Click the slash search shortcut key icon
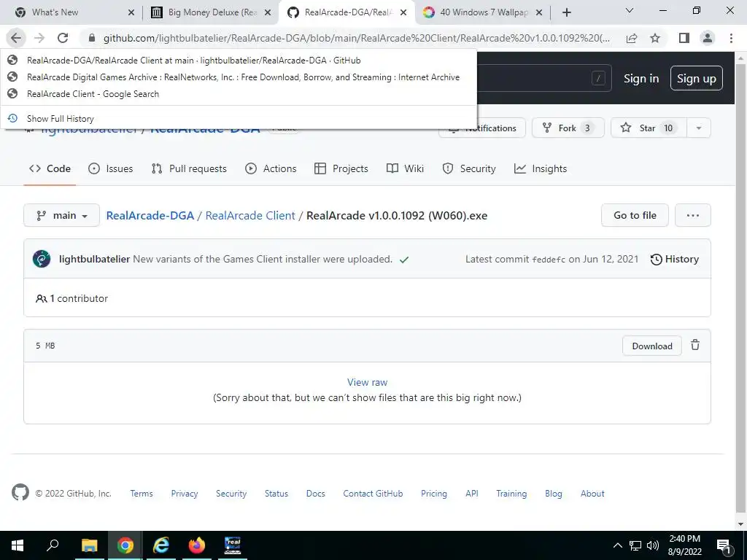The height and width of the screenshot is (560, 747). (x=598, y=78)
